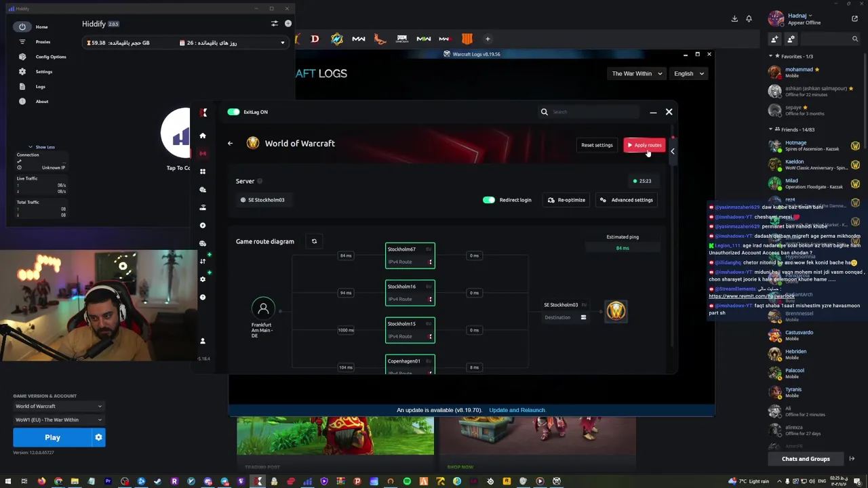The width and height of the screenshot is (868, 488).
Task: Open Stockholm15 route options menu
Action: (x=430, y=336)
